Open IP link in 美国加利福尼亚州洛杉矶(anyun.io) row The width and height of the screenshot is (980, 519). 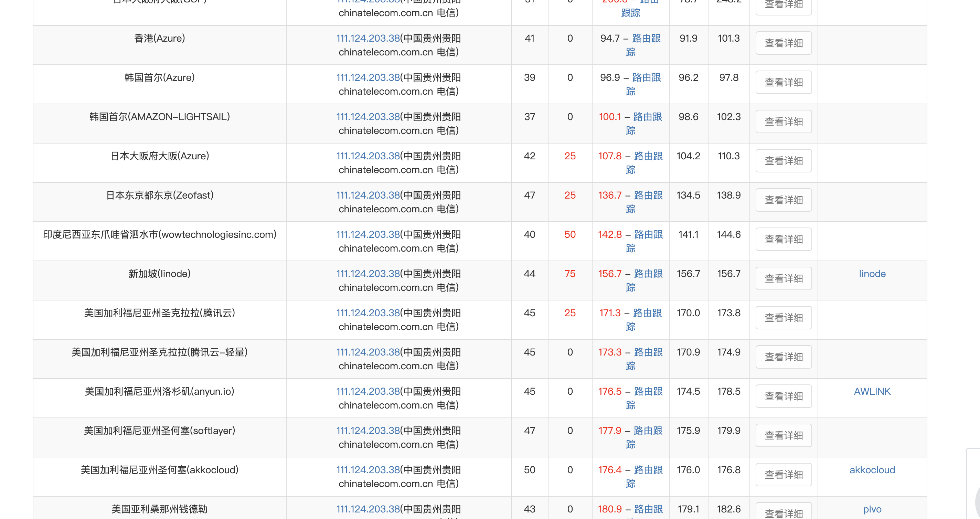367,391
